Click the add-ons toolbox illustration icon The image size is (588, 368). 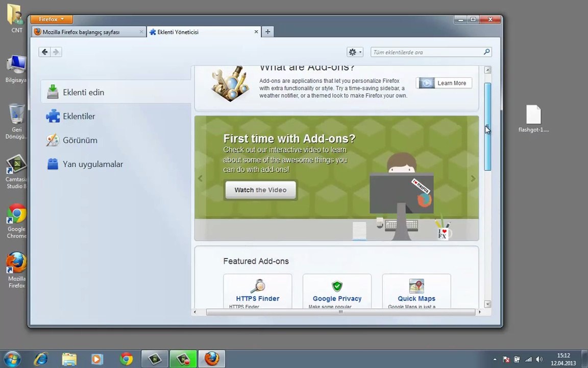pos(230,84)
